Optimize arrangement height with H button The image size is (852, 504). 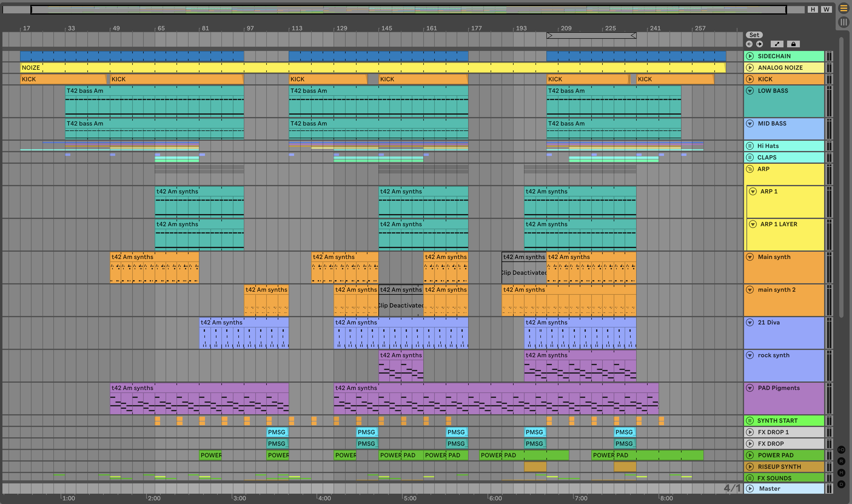click(x=813, y=9)
